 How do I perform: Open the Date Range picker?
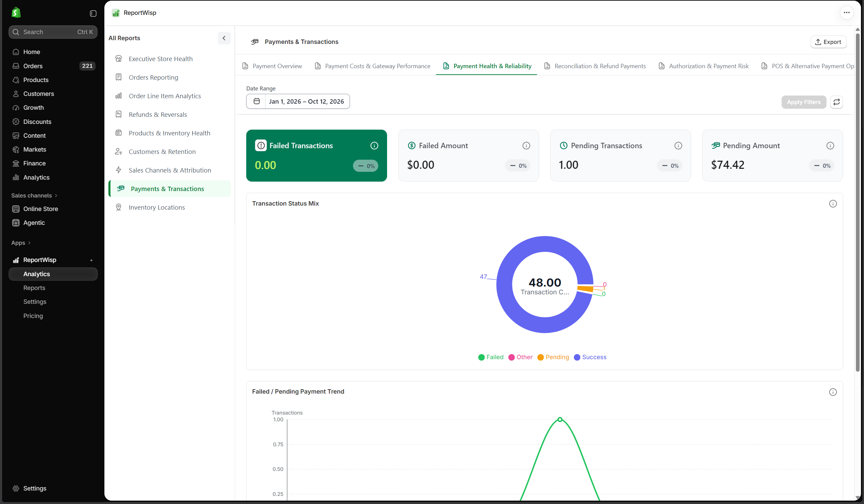298,101
